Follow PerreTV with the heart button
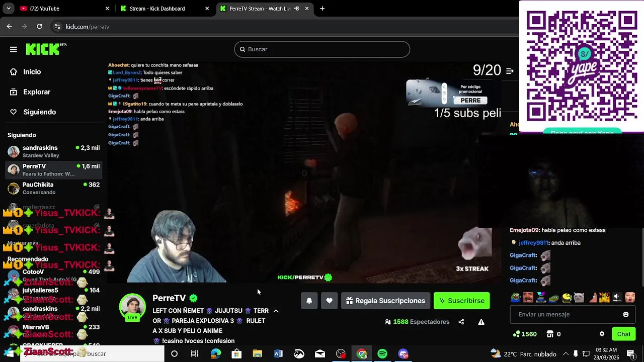644x362 pixels. coord(329,301)
